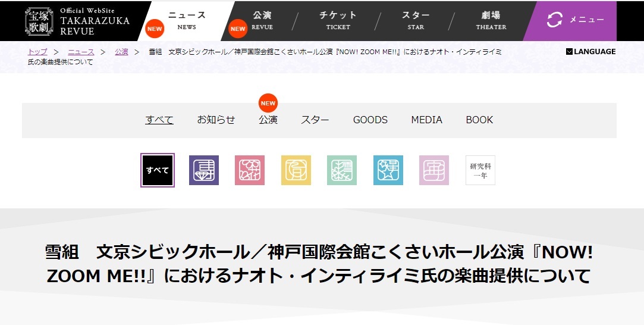Click the ニュース breadcrumb link
644x325 pixels.
pyautogui.click(x=81, y=52)
